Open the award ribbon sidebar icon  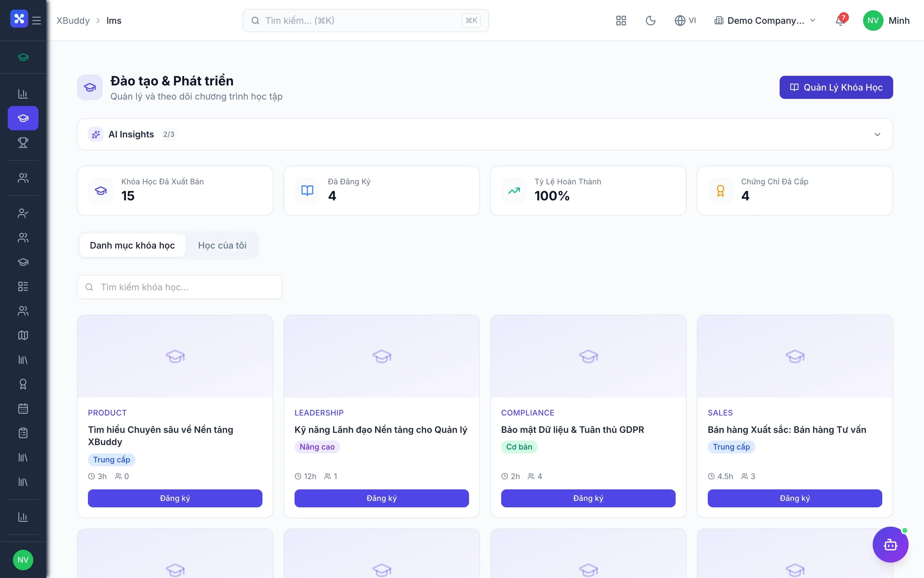pyautogui.click(x=23, y=384)
